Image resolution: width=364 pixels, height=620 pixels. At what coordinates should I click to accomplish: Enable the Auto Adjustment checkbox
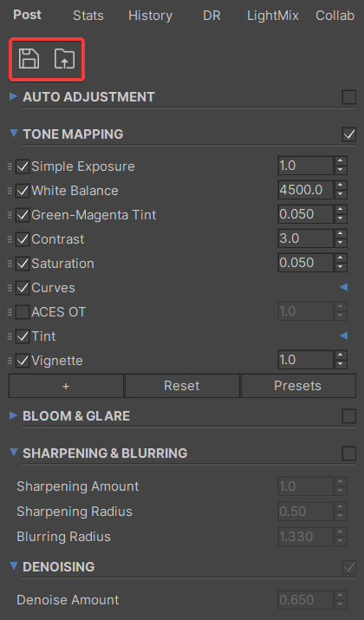(349, 97)
